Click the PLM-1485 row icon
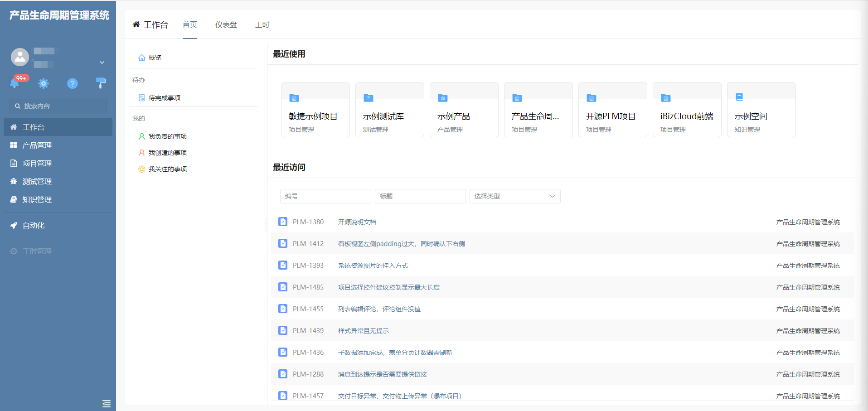This screenshot has width=868, height=411. point(283,287)
